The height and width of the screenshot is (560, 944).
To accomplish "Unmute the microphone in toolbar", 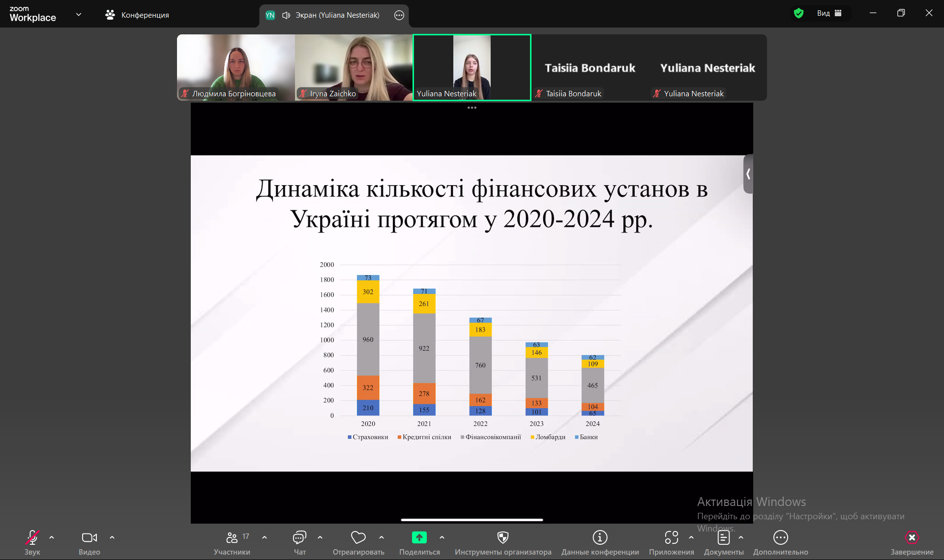I will pyautogui.click(x=32, y=537).
